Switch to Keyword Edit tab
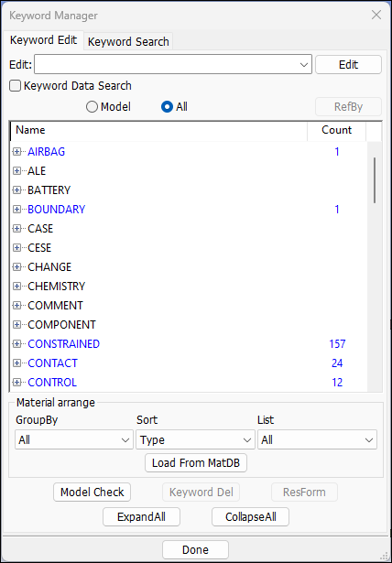The image size is (392, 563). (x=43, y=40)
